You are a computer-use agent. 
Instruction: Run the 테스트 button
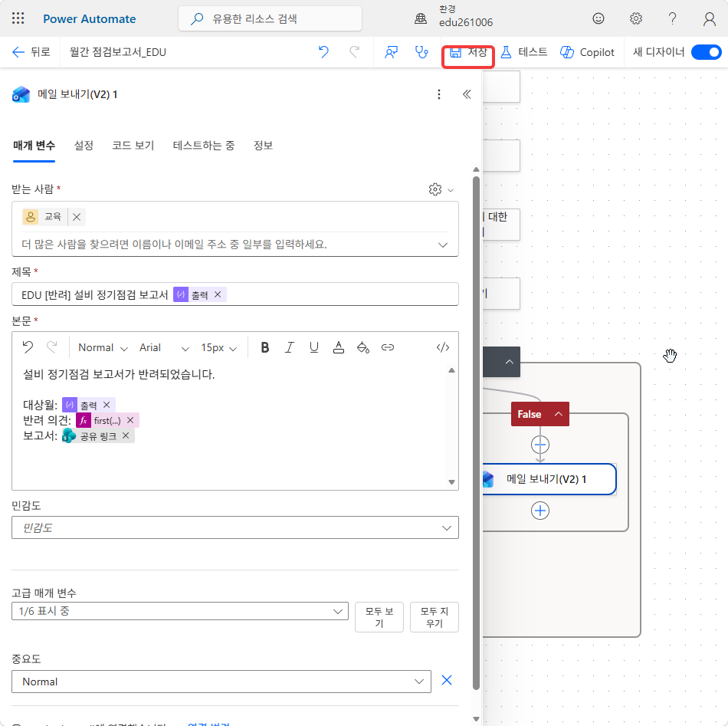523,52
